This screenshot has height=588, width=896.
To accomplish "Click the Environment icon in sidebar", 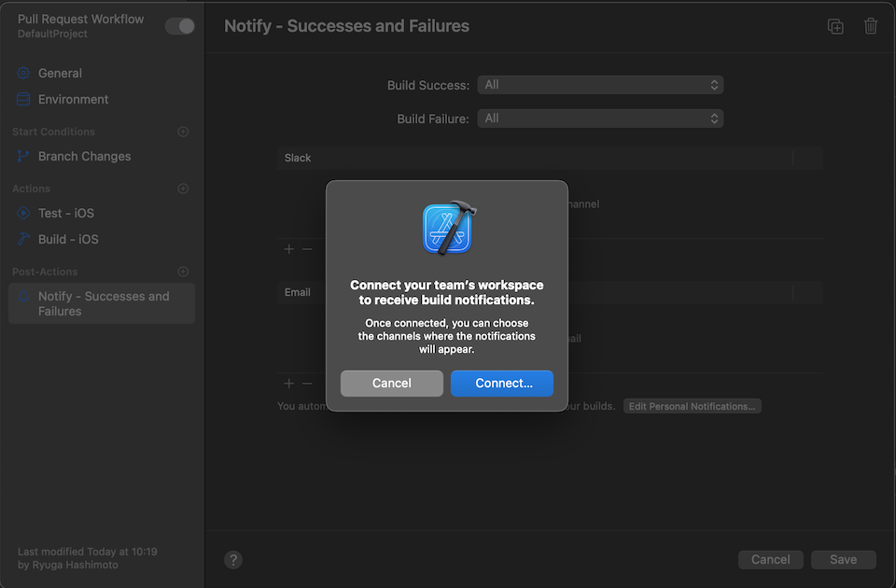I will click(23, 100).
